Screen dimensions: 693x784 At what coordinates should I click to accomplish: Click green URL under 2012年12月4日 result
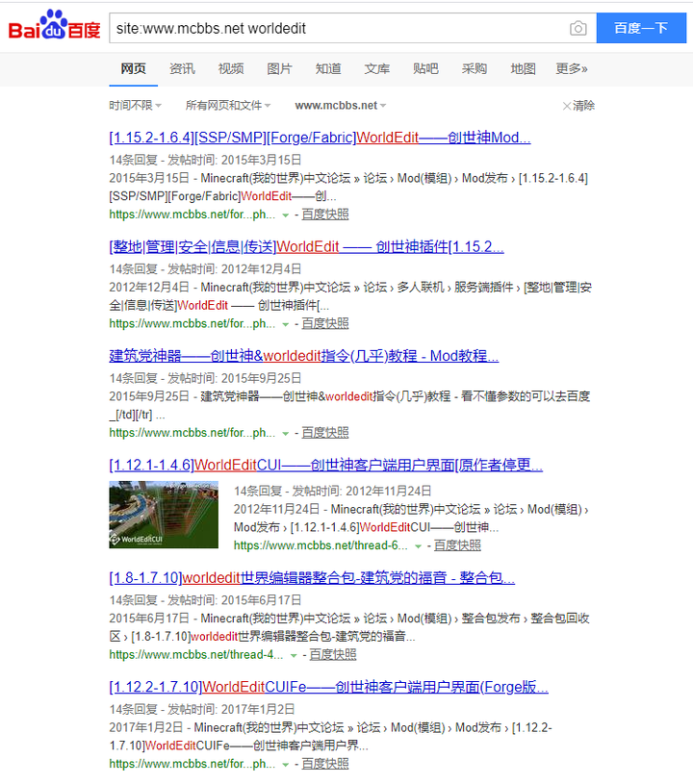192,323
